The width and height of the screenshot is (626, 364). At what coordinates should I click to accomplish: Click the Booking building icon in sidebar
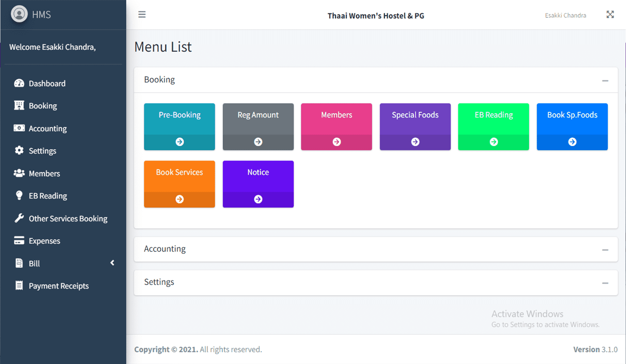[x=19, y=105]
